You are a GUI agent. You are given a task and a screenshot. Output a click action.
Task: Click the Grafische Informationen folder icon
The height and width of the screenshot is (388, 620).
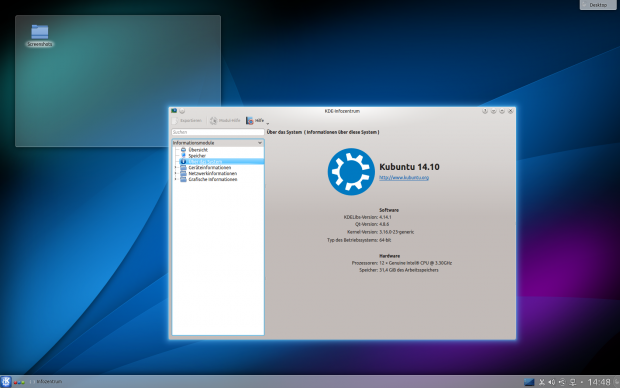pyautogui.click(x=183, y=180)
